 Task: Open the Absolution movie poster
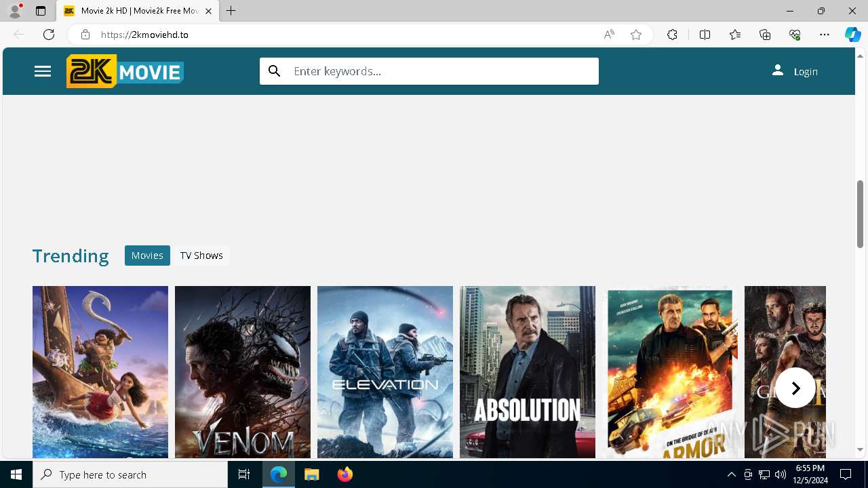528,372
